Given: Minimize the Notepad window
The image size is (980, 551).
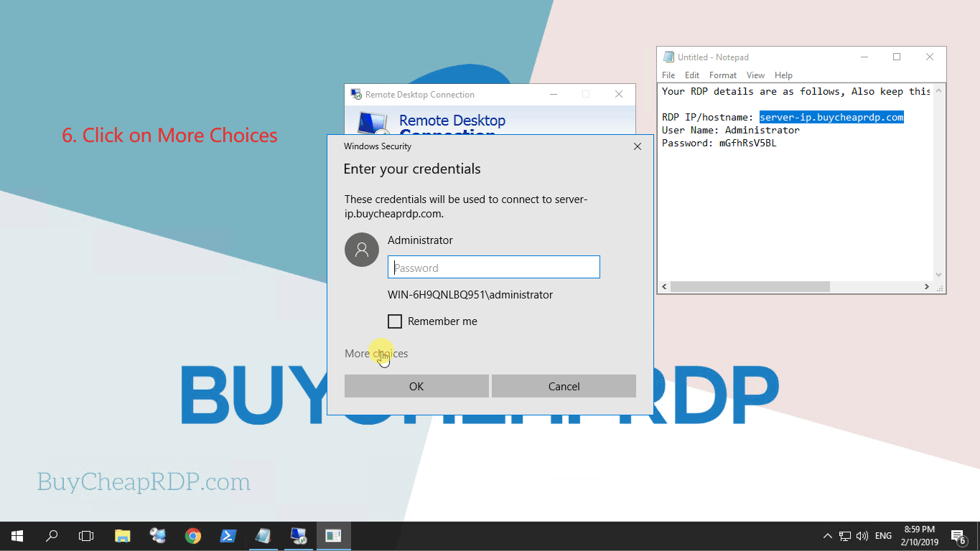Looking at the screenshot, I should click(x=864, y=57).
